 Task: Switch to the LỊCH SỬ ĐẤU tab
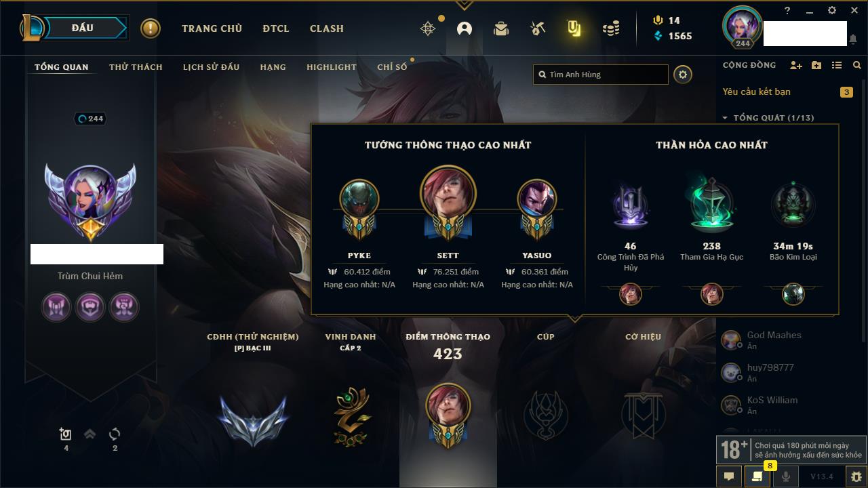[x=211, y=67]
